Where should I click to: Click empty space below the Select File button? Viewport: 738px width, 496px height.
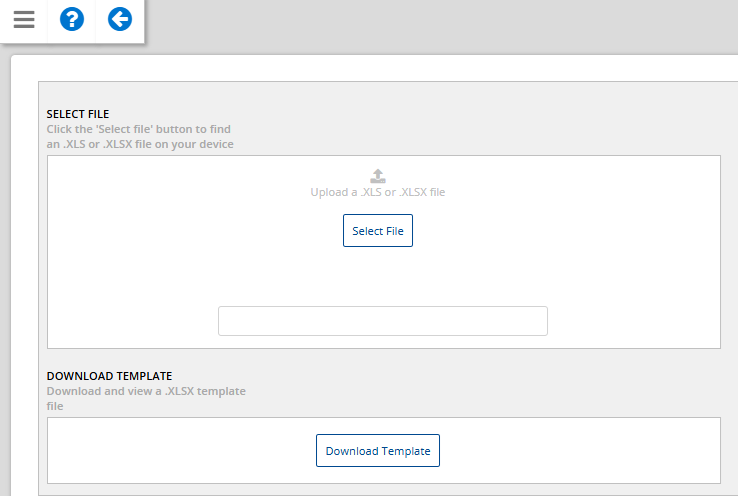pyautogui.click(x=377, y=275)
